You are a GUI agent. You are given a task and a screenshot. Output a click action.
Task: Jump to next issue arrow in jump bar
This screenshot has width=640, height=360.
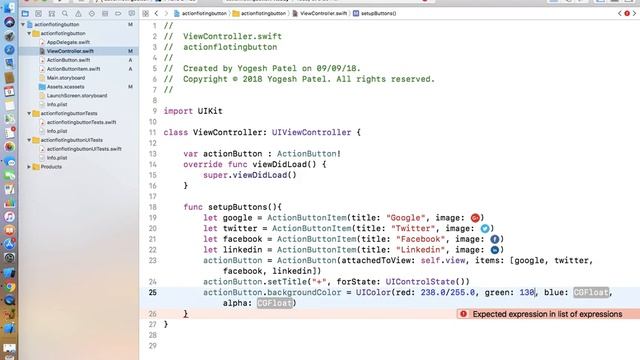pos(634,13)
